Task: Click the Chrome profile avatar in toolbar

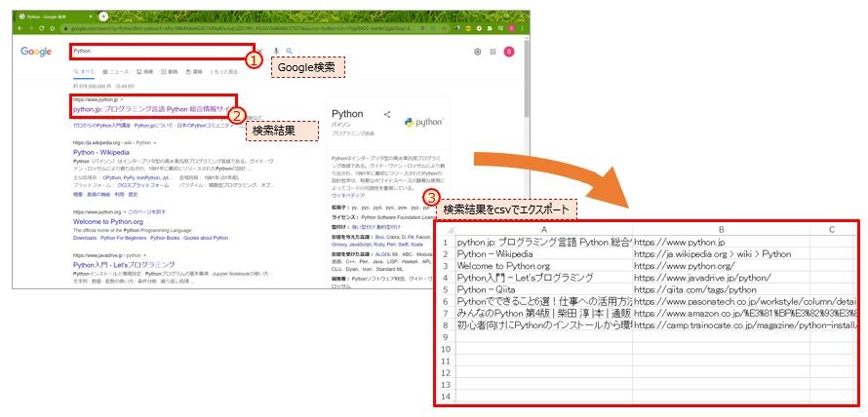Action: (513, 27)
